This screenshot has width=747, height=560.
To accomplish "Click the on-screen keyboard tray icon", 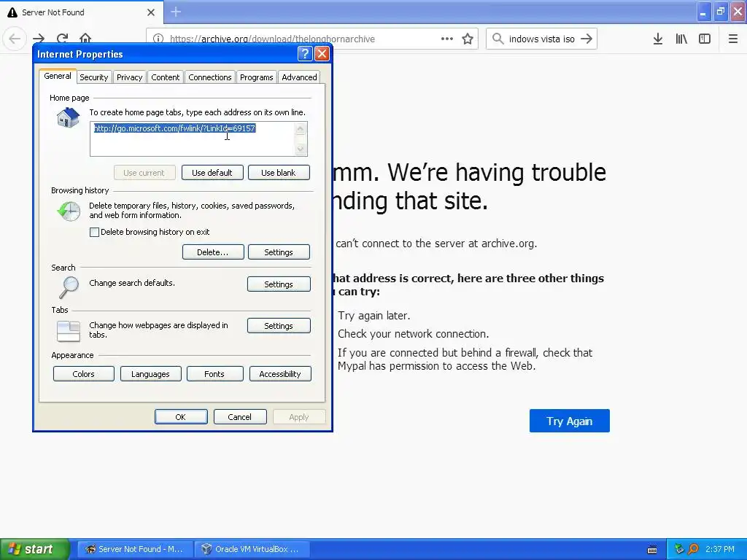I will (652, 550).
